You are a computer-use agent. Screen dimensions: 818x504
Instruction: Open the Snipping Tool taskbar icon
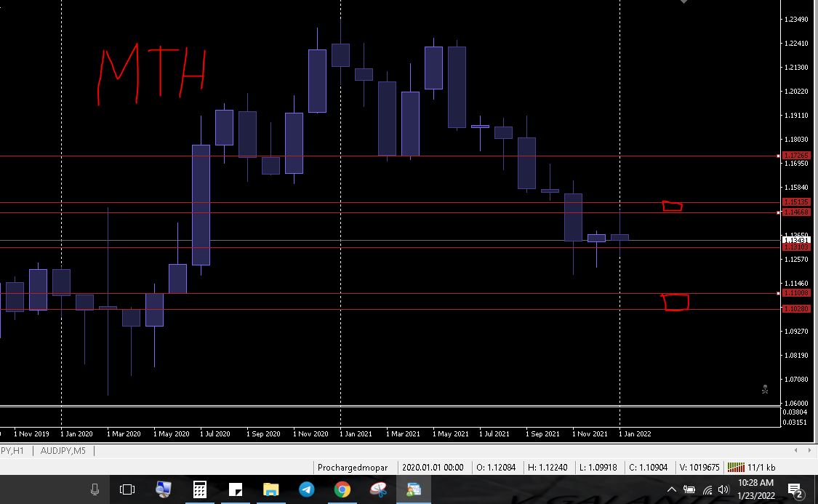click(x=378, y=489)
